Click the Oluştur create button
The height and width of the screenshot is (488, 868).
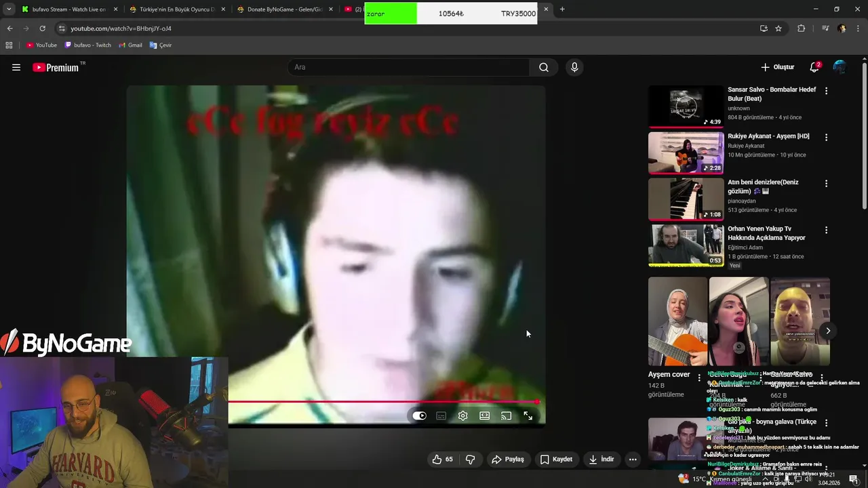777,67
